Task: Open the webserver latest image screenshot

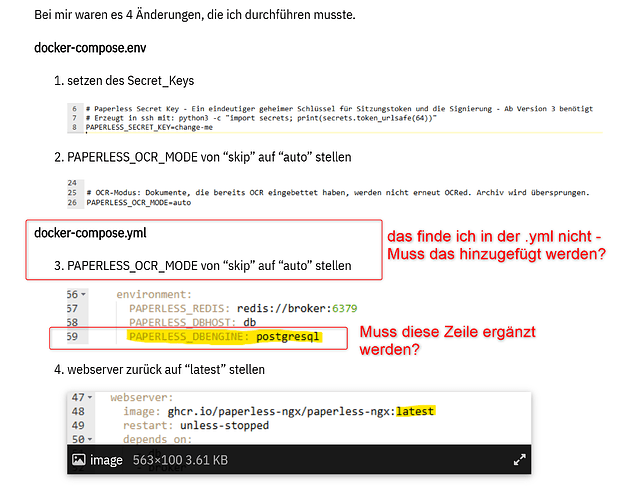Action: (299, 433)
